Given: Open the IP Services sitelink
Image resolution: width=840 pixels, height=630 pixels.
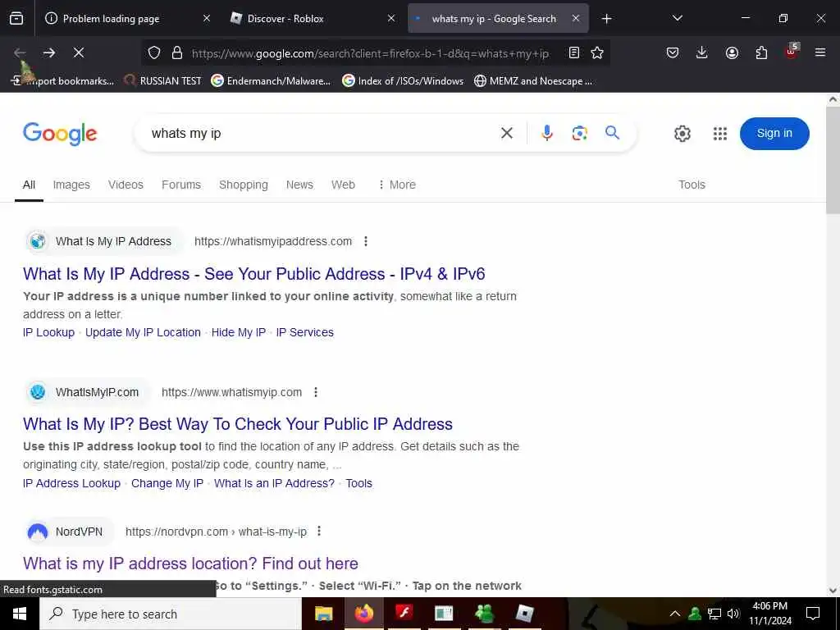Looking at the screenshot, I should point(305,332).
